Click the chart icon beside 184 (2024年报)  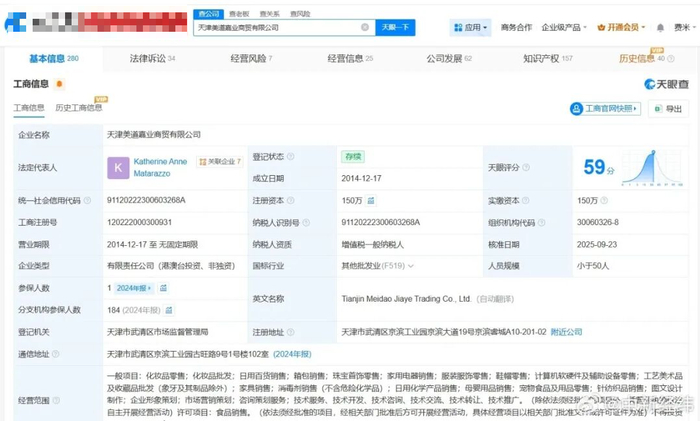click(169, 310)
